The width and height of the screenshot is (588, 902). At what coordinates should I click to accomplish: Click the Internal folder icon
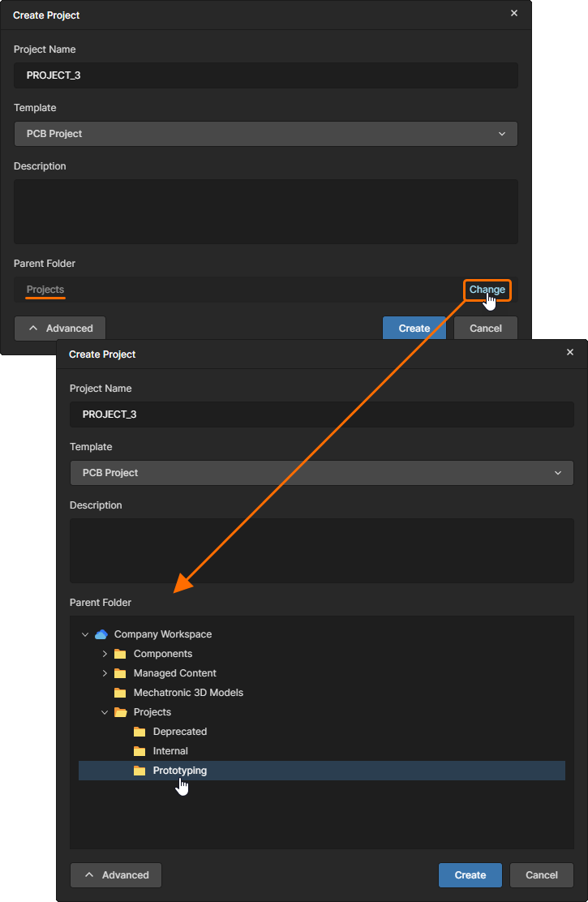pyautogui.click(x=139, y=751)
